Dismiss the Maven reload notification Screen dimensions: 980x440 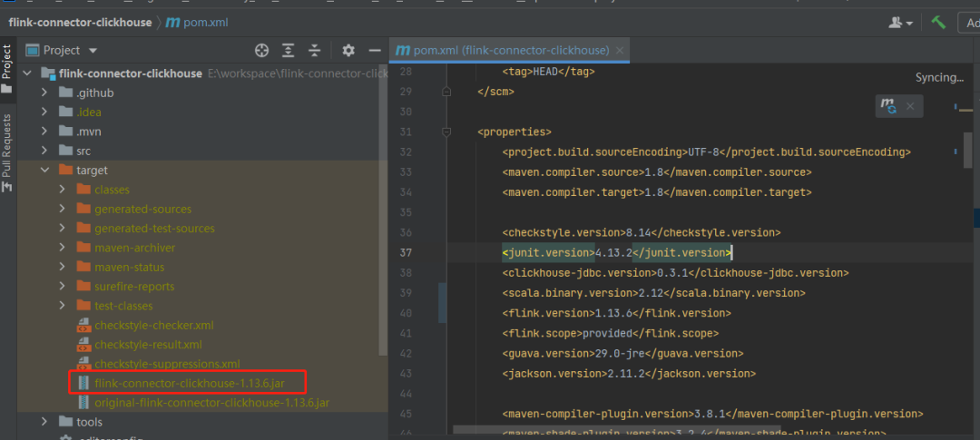910,106
